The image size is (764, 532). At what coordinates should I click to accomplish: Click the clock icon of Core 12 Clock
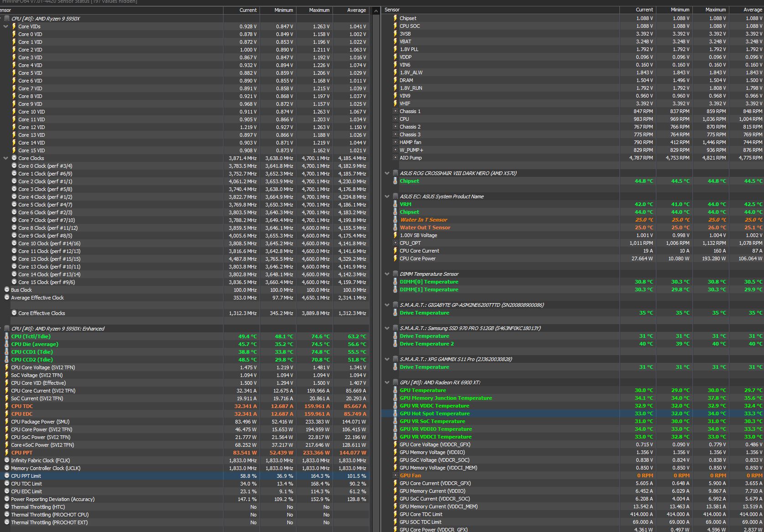point(14,259)
